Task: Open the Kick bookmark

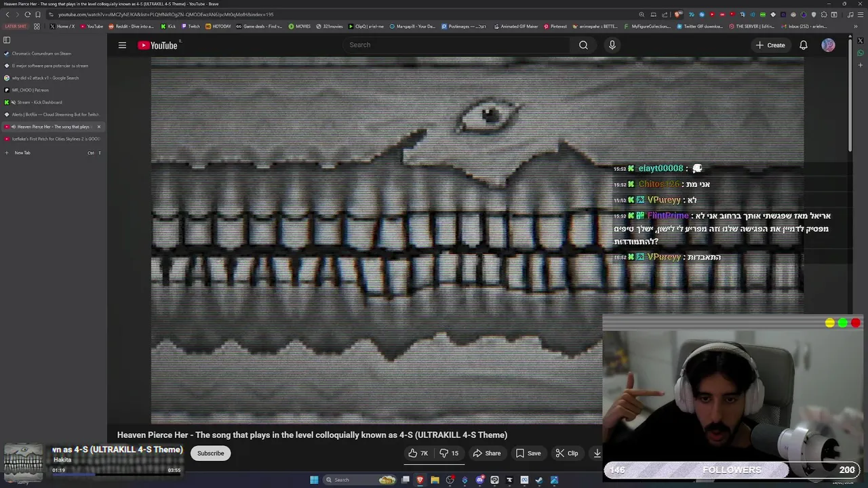Action: click(168, 26)
